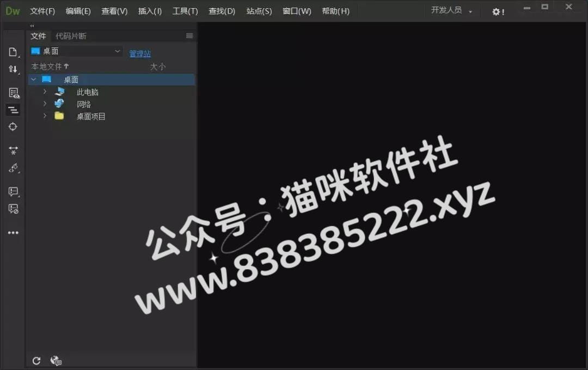Open the Window (窗口) menu
The height and width of the screenshot is (370, 588).
click(297, 11)
